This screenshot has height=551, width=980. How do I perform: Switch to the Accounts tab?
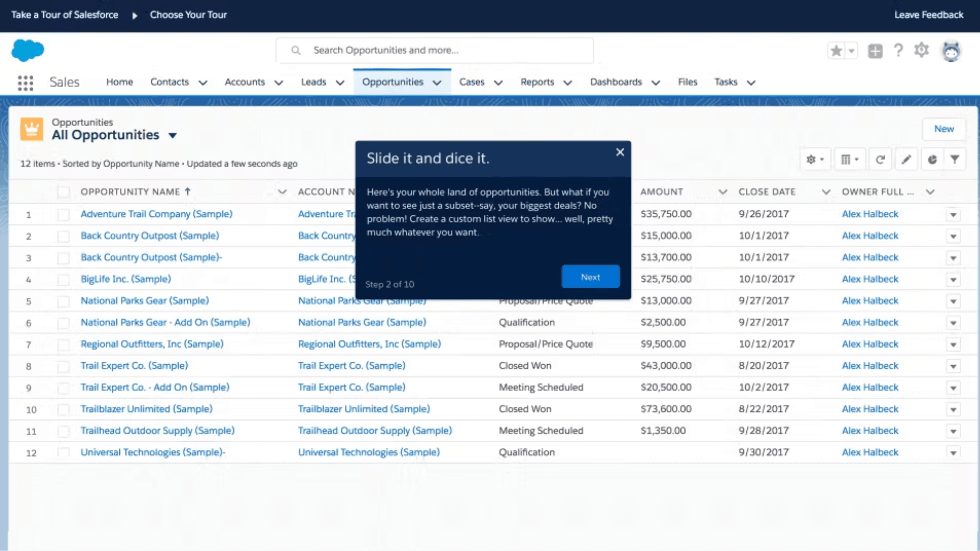[x=245, y=82]
